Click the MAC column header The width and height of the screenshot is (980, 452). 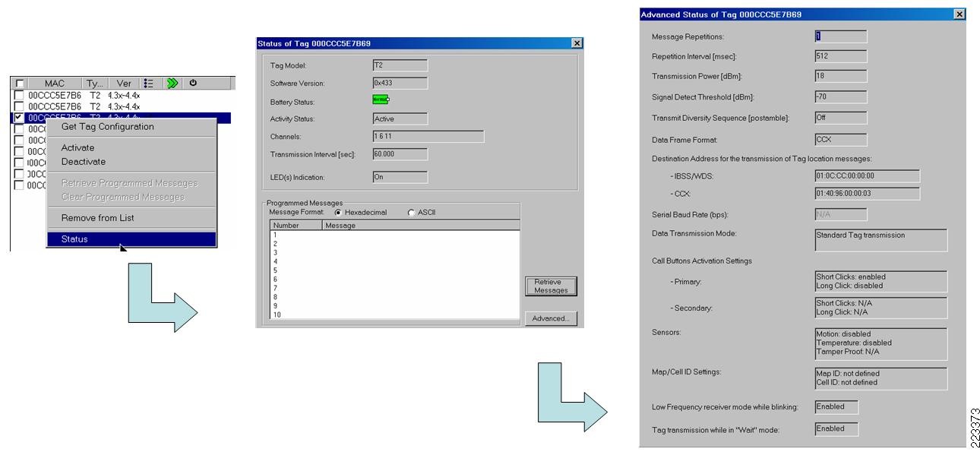click(x=56, y=83)
